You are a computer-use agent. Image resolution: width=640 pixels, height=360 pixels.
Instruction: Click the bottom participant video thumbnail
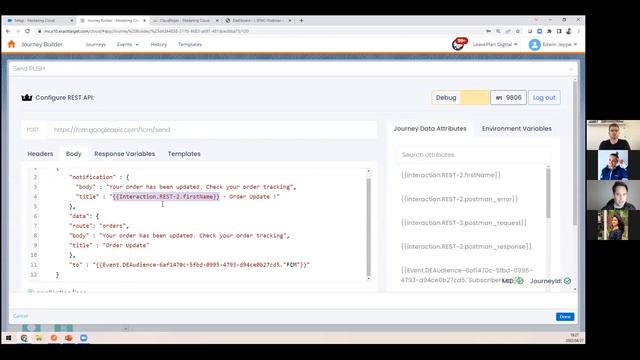[x=613, y=225]
